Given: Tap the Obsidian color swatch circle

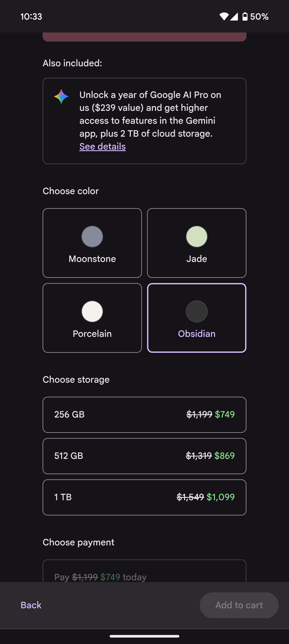Looking at the screenshot, I should [x=197, y=311].
